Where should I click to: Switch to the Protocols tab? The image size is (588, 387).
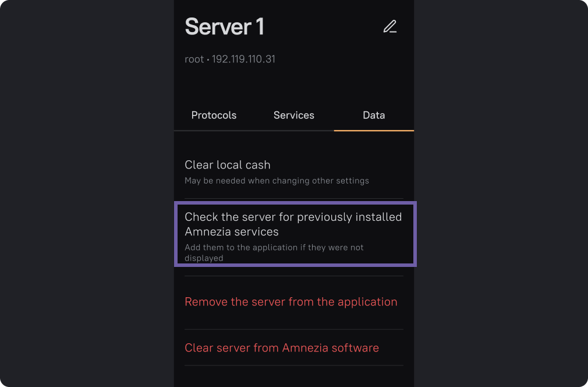[x=214, y=115]
